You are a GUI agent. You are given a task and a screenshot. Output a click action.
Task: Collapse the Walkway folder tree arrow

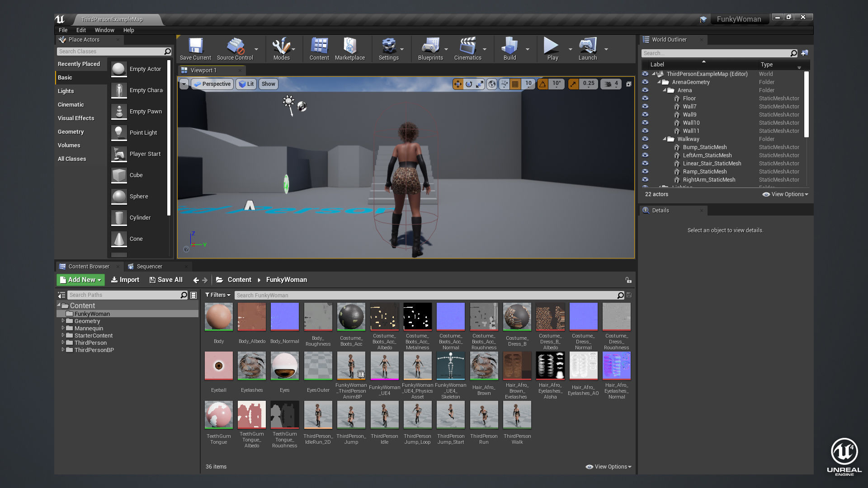pos(665,139)
